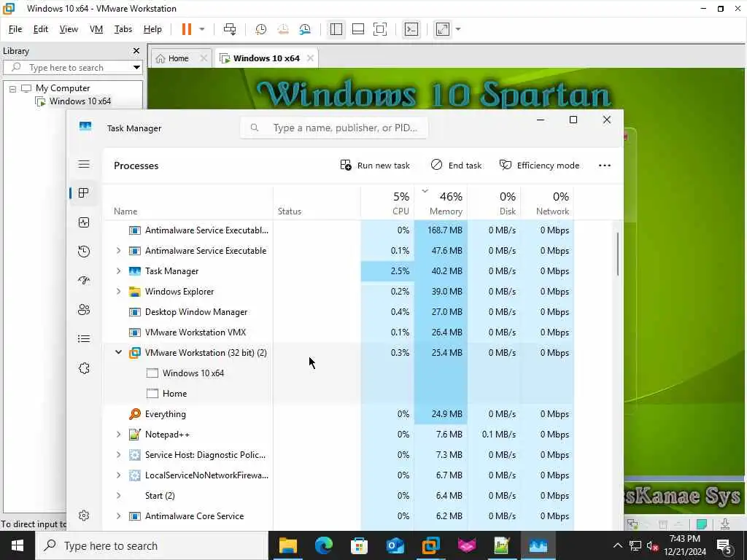Click the Windows taskbar search box
The height and width of the screenshot is (560, 747).
(152, 545)
